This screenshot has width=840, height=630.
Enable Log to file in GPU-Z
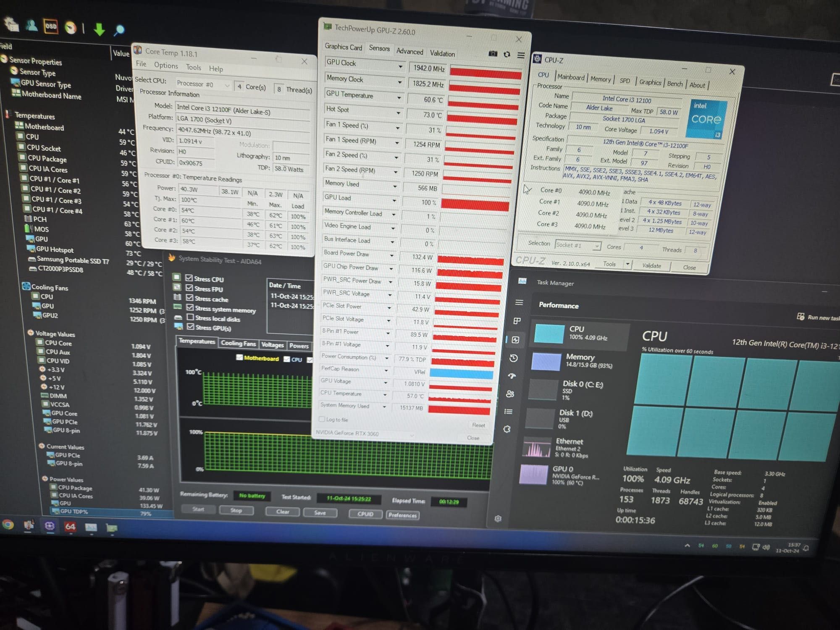(x=322, y=419)
